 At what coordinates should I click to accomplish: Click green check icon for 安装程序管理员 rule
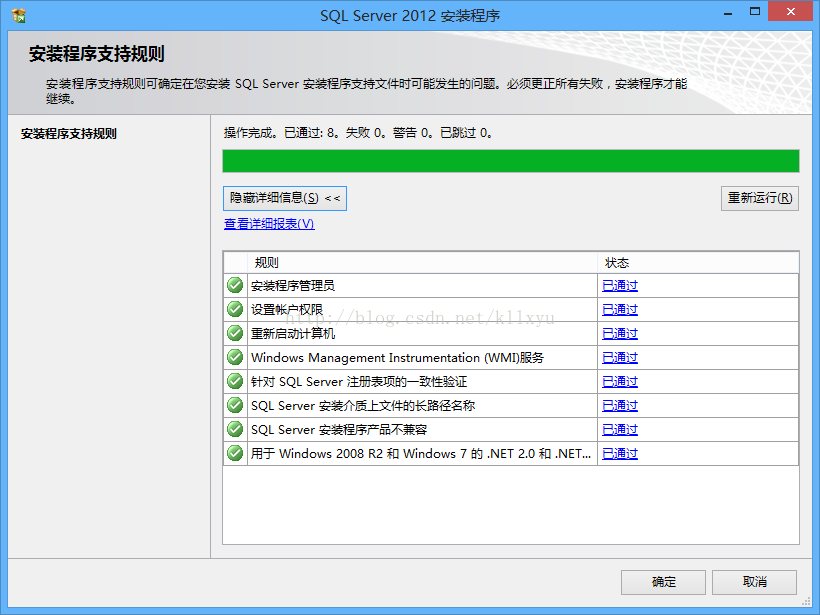click(x=235, y=285)
